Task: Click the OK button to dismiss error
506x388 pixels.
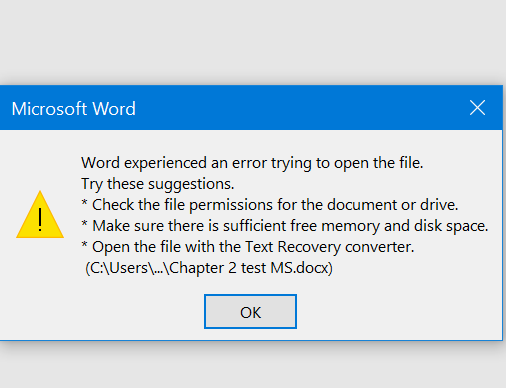Action: (x=250, y=312)
